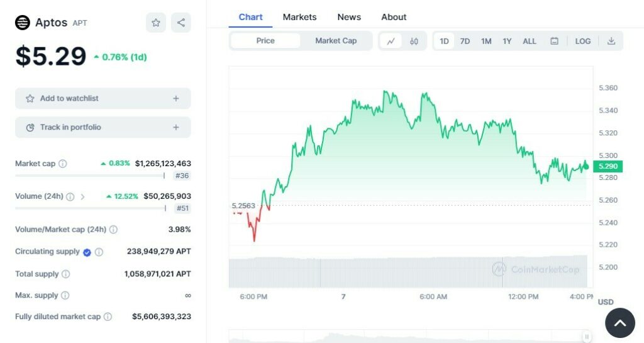Download chart data icon
The image size is (644, 343).
coord(611,41)
